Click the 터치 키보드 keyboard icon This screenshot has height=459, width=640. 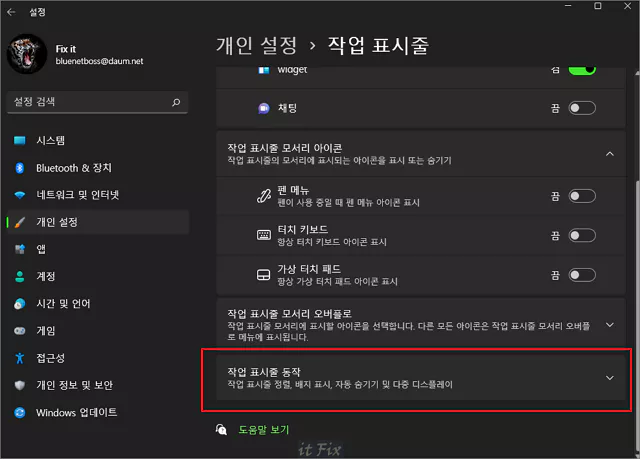pyautogui.click(x=264, y=235)
